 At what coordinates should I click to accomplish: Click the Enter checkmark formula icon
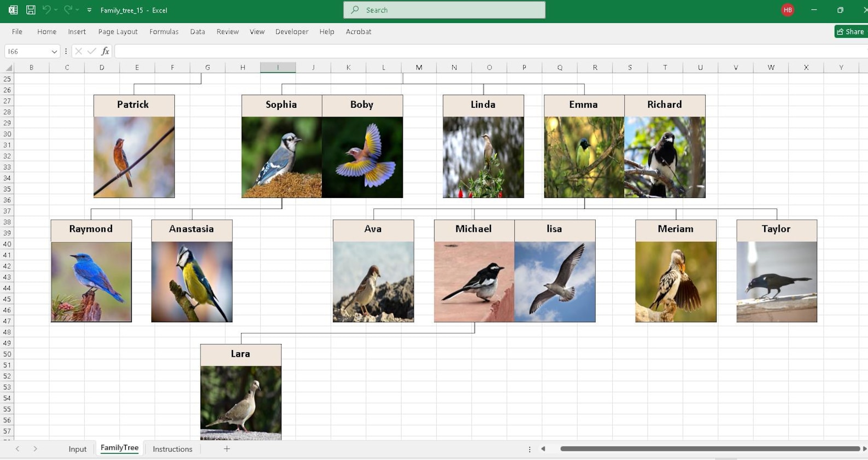tap(91, 51)
